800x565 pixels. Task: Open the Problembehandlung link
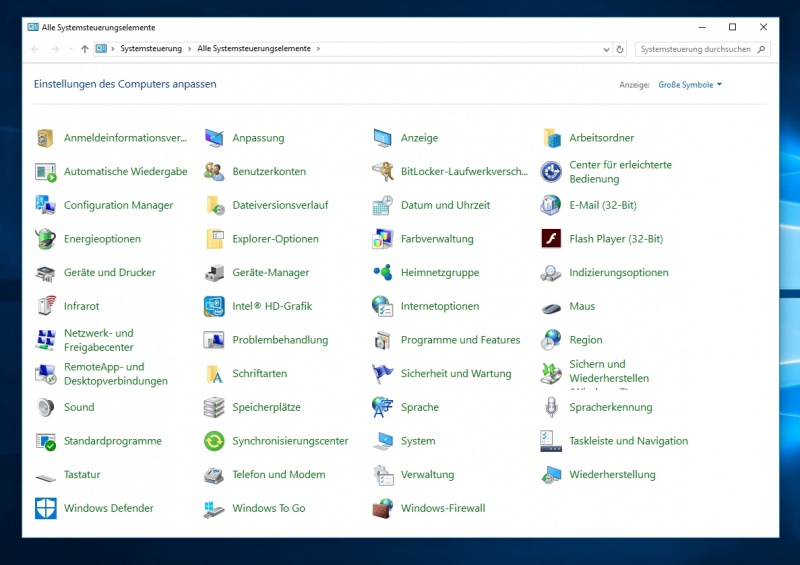pos(280,340)
